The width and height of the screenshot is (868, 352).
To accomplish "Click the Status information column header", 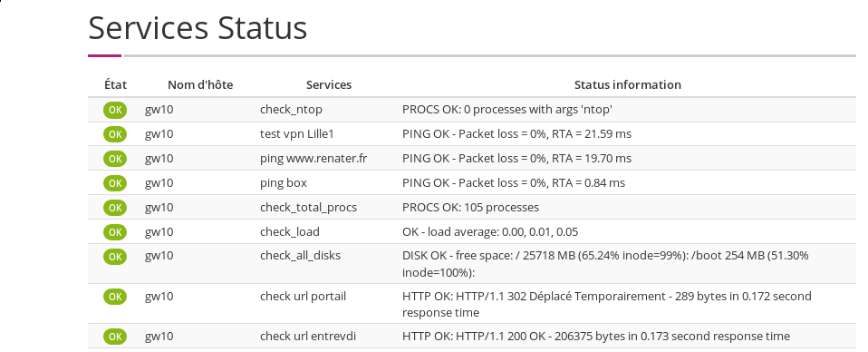I will coord(627,84).
